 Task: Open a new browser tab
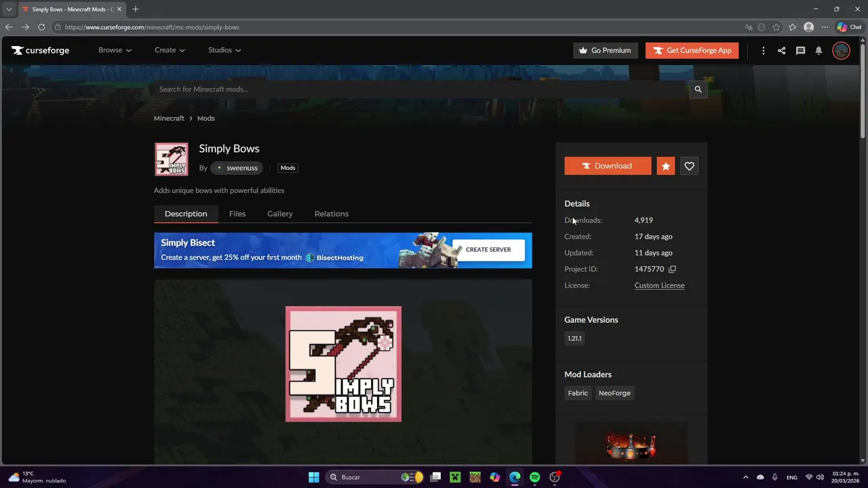[x=136, y=9]
